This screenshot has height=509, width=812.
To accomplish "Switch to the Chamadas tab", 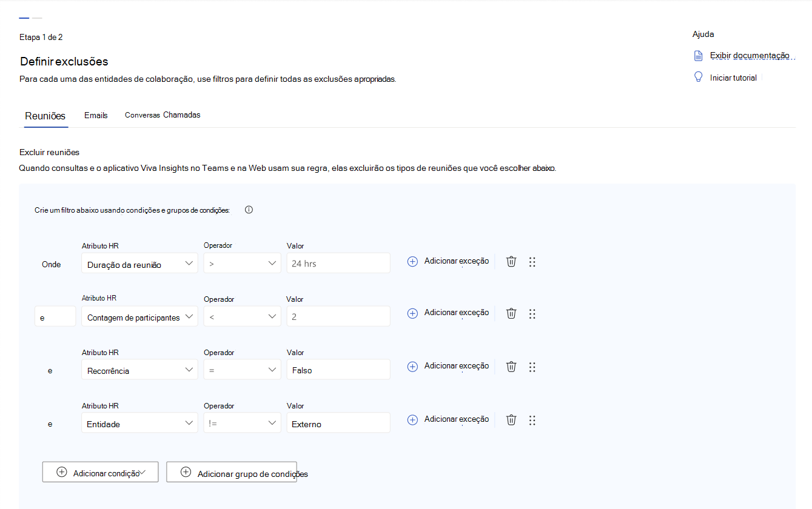I will pyautogui.click(x=182, y=115).
